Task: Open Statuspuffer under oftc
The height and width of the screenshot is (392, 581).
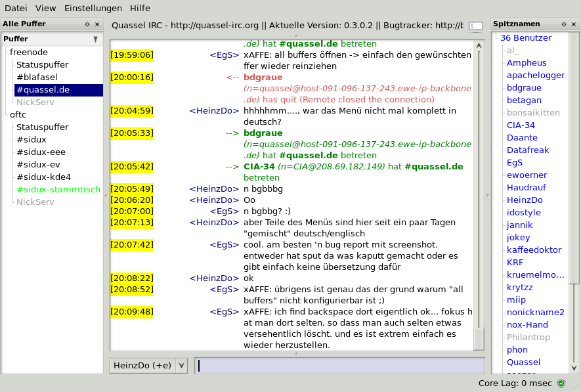Action: [x=42, y=127]
